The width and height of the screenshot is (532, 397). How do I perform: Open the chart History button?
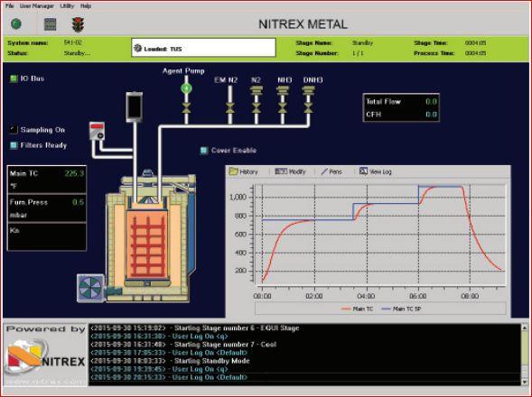pos(244,171)
